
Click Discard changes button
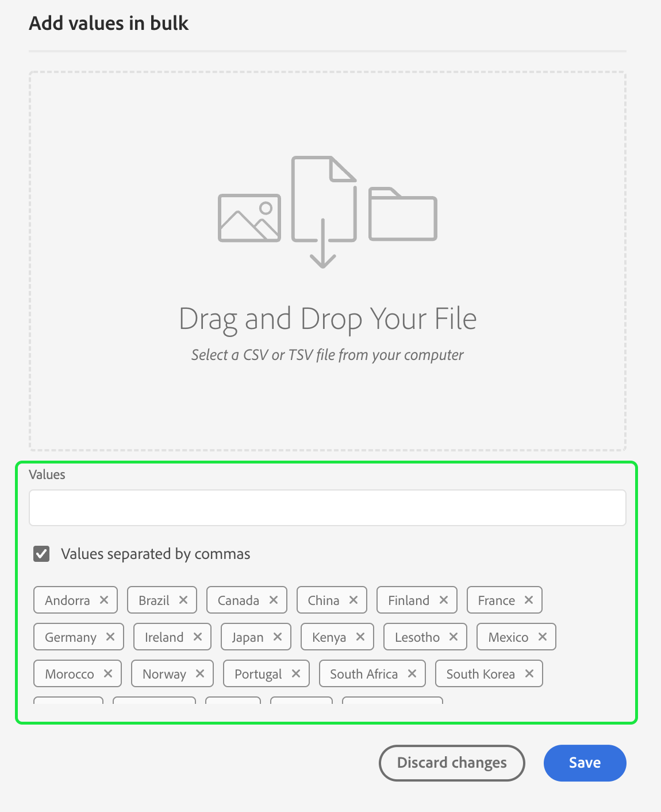click(452, 763)
